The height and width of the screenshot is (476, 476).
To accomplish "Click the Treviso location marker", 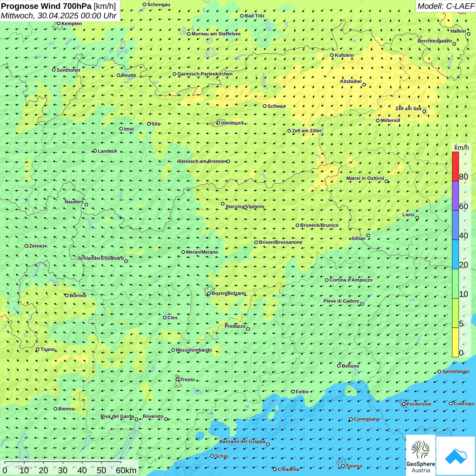I will click(343, 466).
